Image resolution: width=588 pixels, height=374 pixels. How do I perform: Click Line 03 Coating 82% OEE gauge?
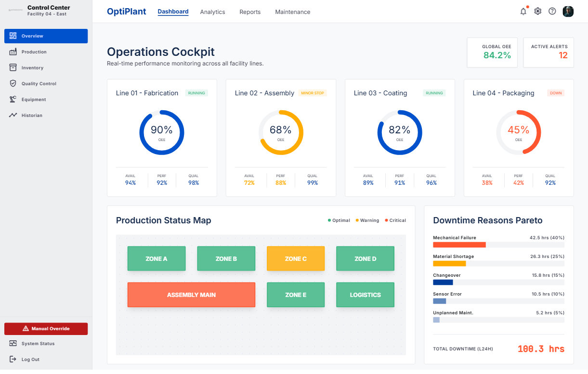400,132
